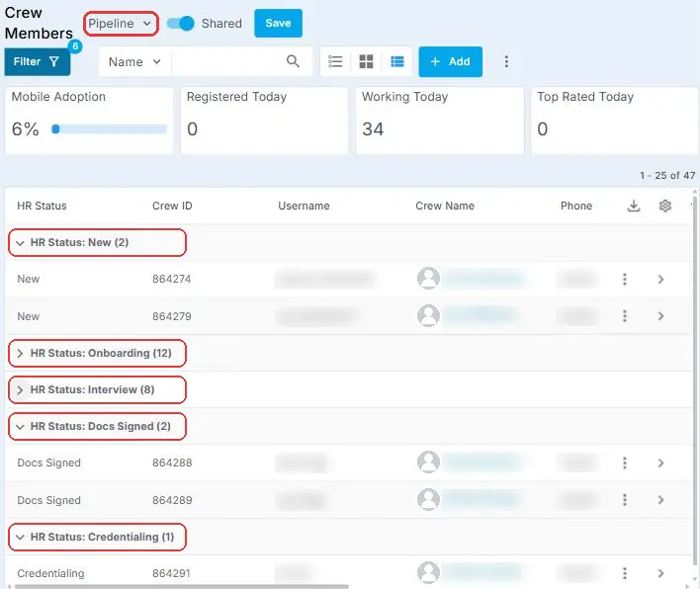The width and height of the screenshot is (700, 589).
Task: Switch to bulleted list view
Action: tap(335, 61)
